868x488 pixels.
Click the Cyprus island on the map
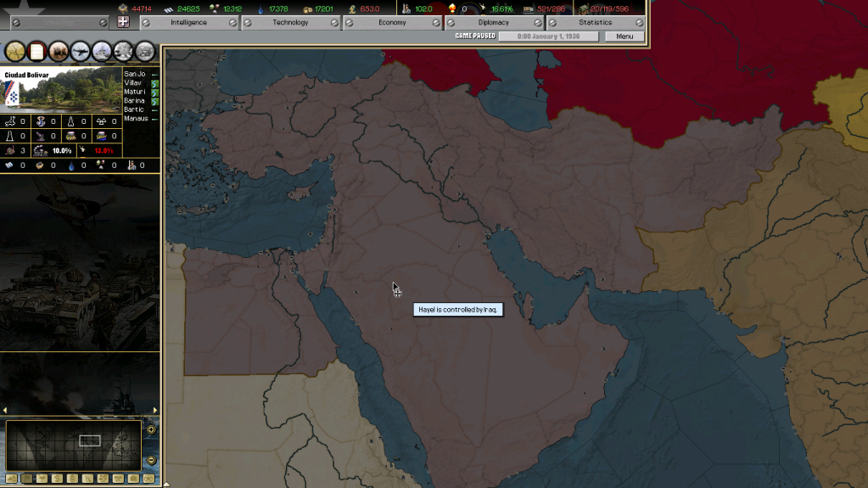click(300, 193)
